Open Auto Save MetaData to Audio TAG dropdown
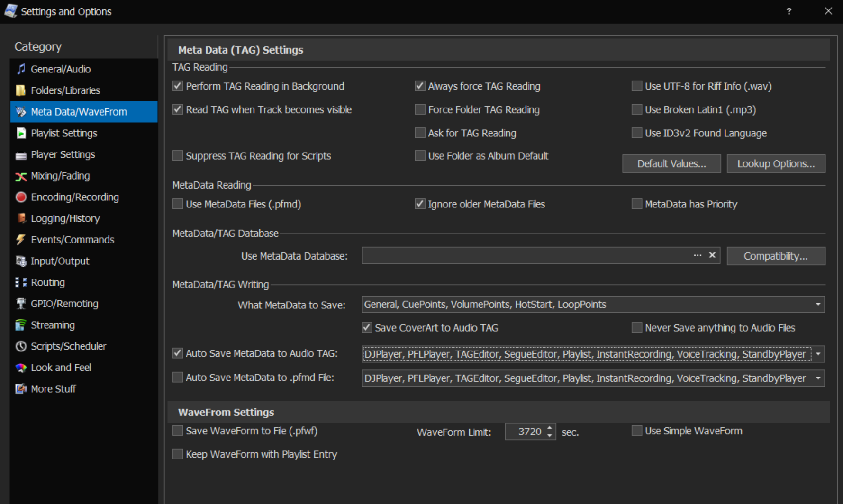 point(818,354)
